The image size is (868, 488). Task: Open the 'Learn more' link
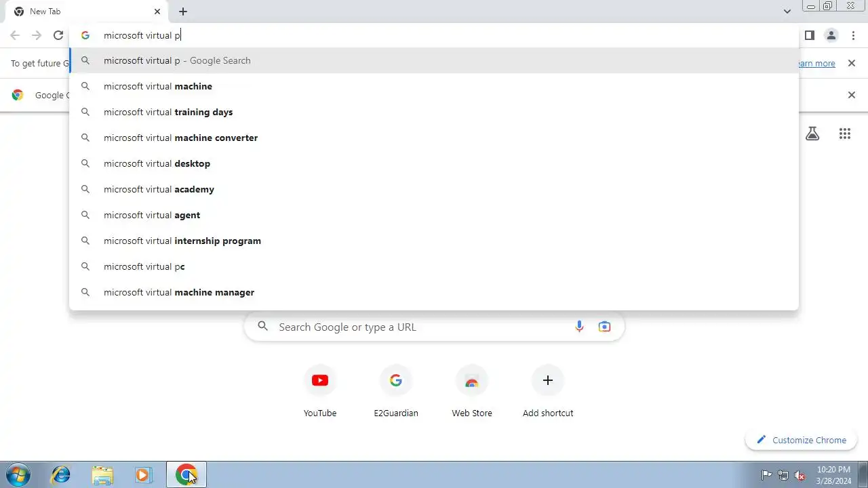tap(816, 63)
